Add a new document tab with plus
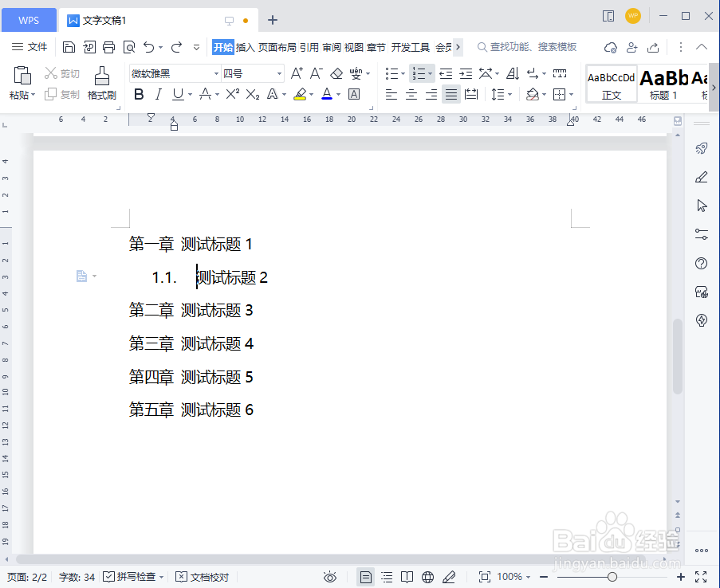 tap(273, 20)
